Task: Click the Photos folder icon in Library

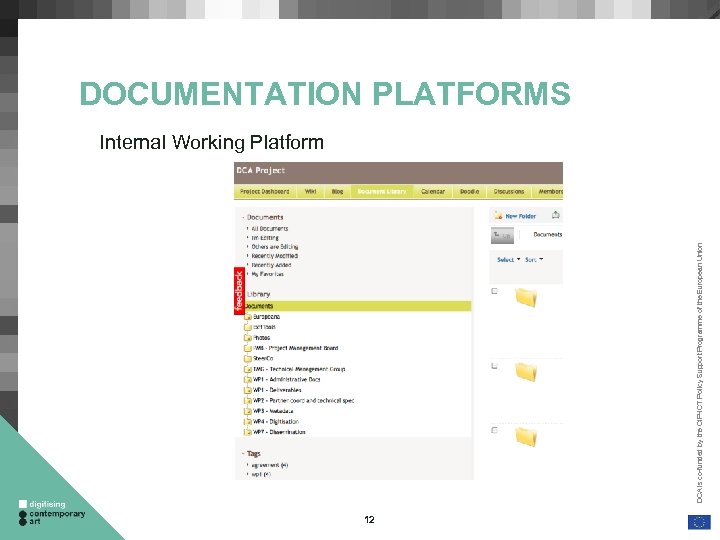Action: [248, 338]
